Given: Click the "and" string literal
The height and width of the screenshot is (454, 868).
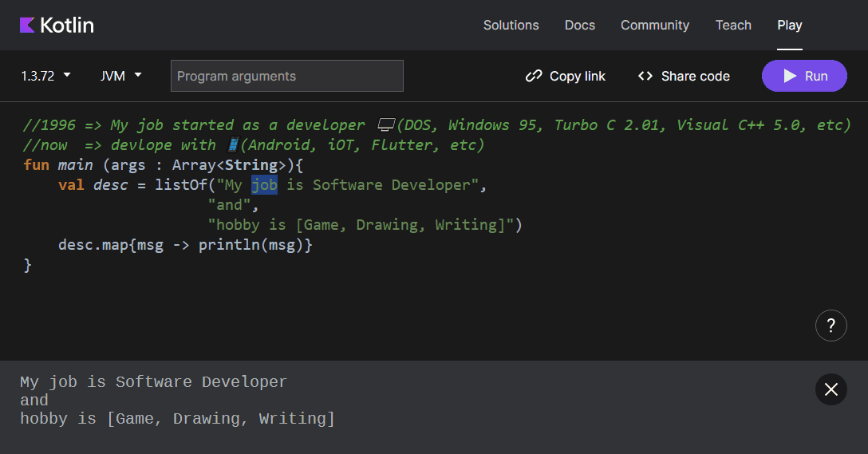Looking at the screenshot, I should 229,205.
